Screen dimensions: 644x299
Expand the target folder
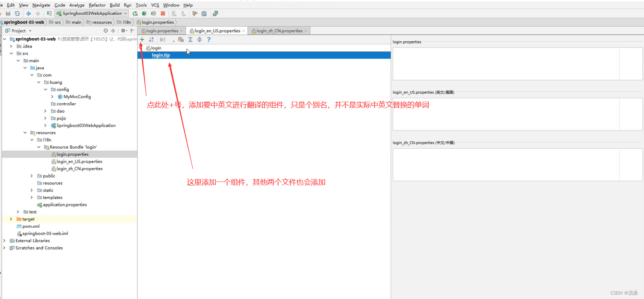11,219
